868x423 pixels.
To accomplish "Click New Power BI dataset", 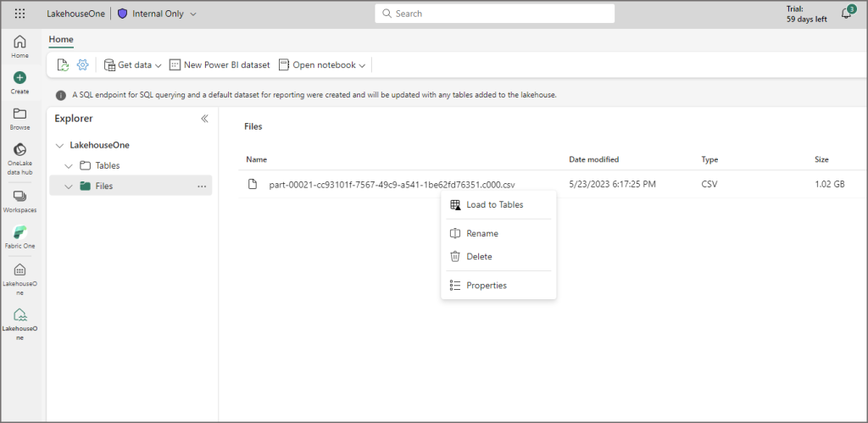I will pos(220,64).
